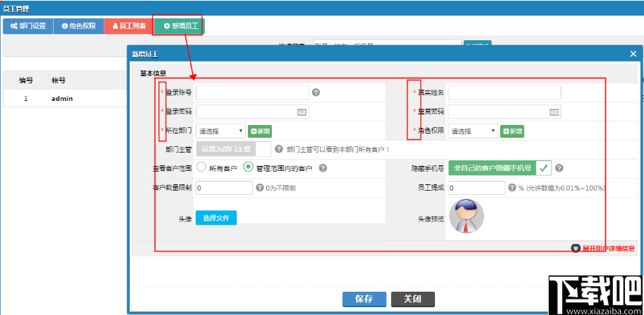This screenshot has width=644, height=315.
Task: Click help icon next to 隐藏手机号 toggle
Action: click(559, 168)
